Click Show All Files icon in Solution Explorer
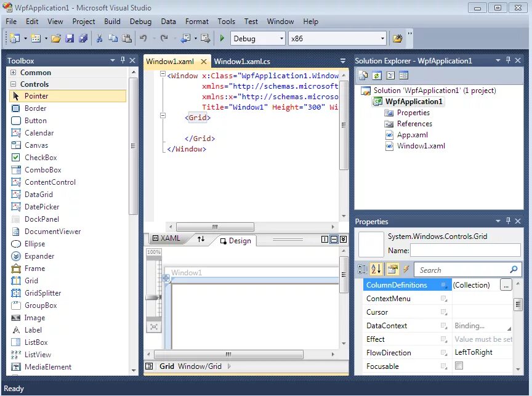The image size is (532, 396). click(390, 75)
